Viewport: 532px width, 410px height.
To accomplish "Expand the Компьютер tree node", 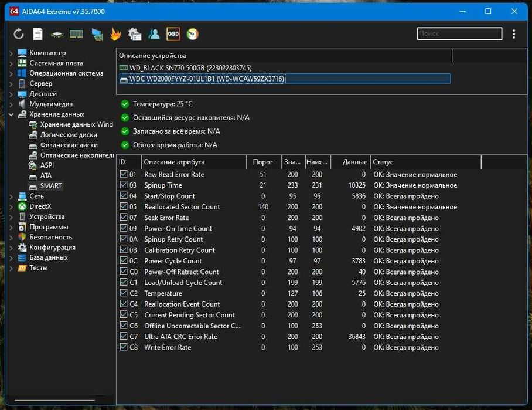I will click(x=11, y=53).
